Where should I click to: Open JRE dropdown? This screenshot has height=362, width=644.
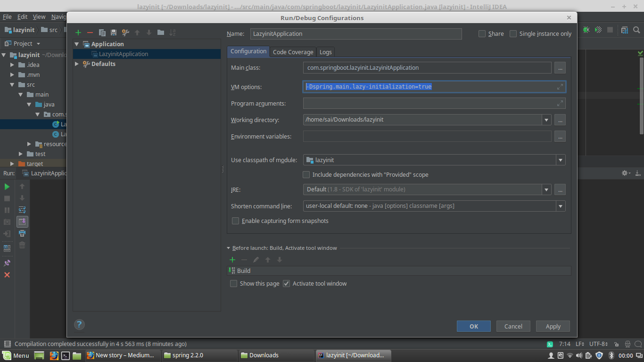pos(546,189)
